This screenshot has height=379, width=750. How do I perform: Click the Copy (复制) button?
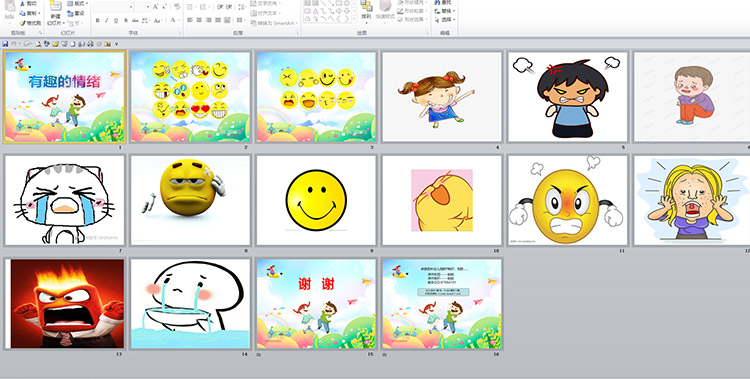click(x=30, y=13)
